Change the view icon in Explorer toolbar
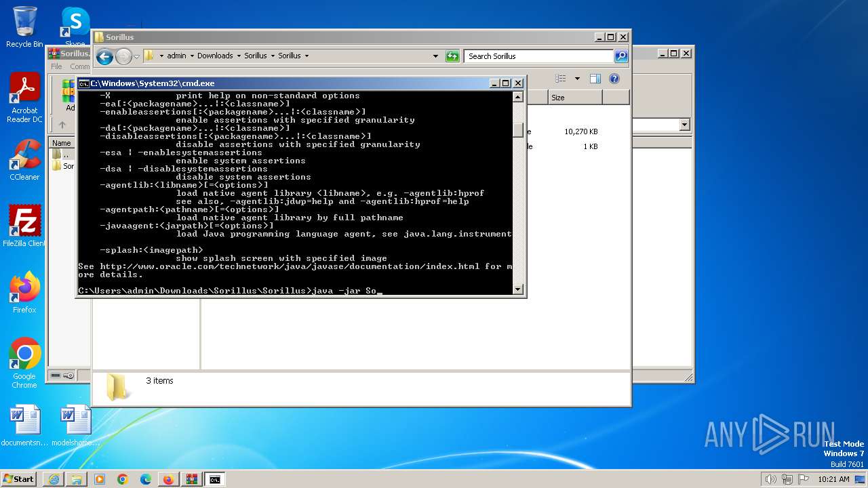 coord(561,79)
